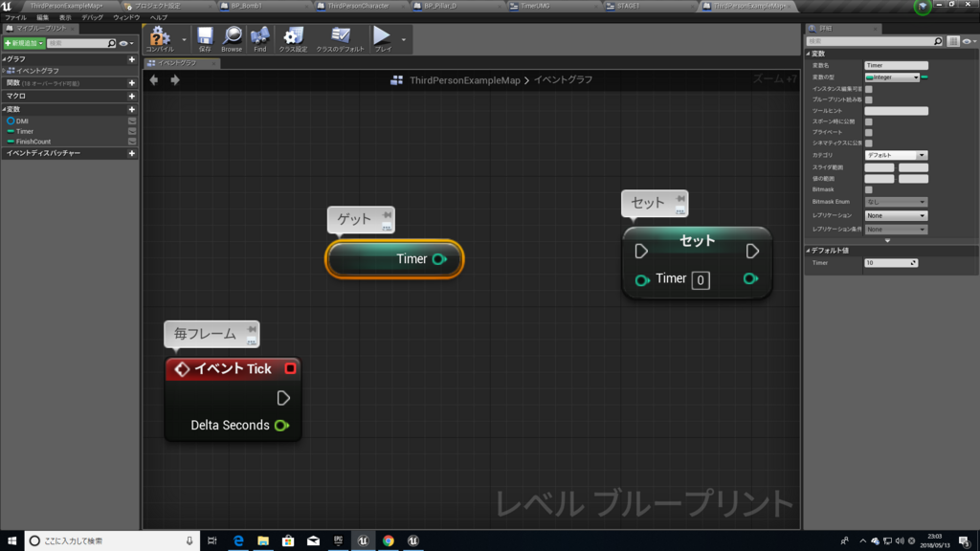Click the DMI variable's object type icon
The height and width of the screenshot is (551, 980).
click(x=11, y=121)
